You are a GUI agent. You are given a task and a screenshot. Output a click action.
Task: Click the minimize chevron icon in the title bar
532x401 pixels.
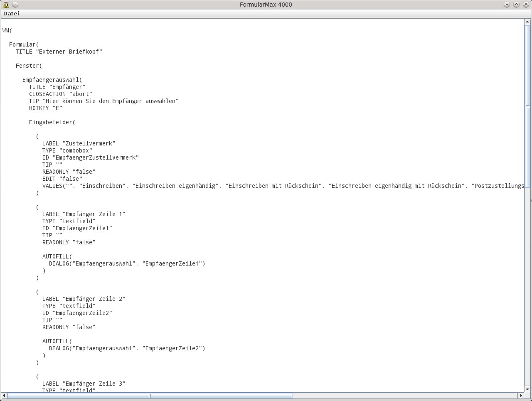507,4
